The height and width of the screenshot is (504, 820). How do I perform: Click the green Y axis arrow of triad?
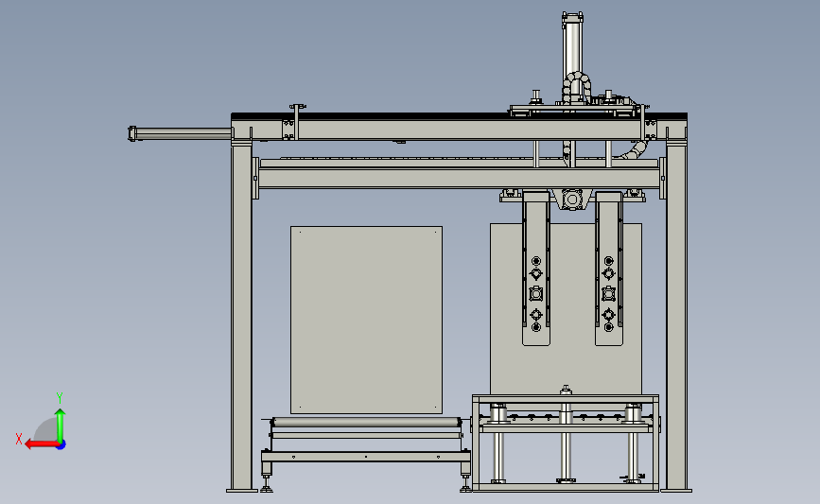61,426
